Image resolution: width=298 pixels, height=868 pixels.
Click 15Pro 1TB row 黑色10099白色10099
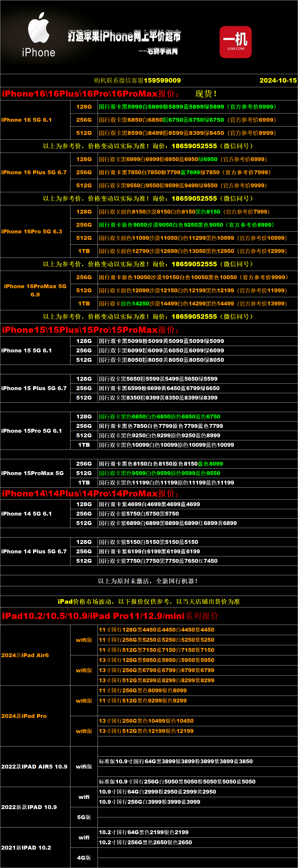click(198, 445)
